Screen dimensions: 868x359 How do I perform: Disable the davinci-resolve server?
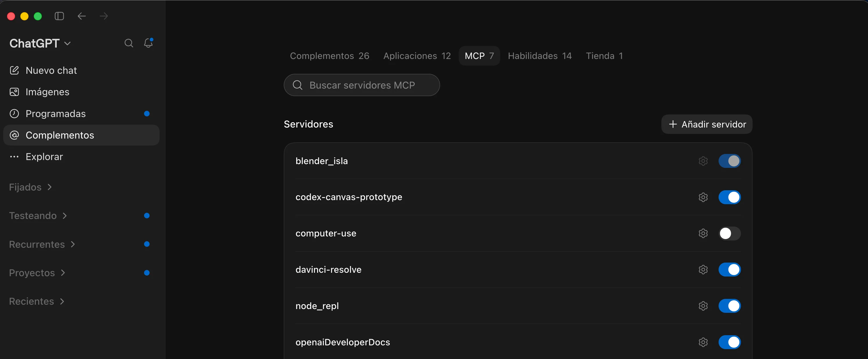pyautogui.click(x=730, y=270)
